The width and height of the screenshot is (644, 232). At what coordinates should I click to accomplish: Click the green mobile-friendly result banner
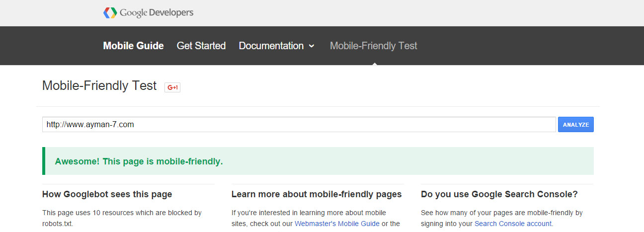click(x=318, y=161)
